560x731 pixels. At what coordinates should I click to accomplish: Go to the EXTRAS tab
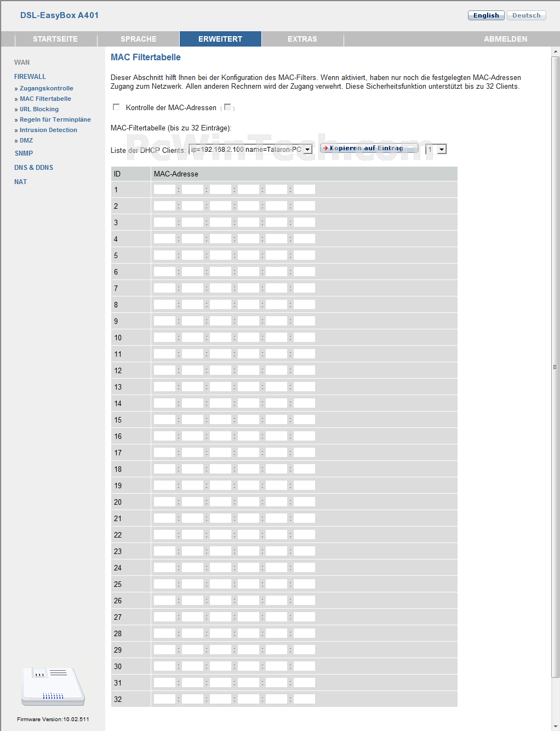point(302,39)
